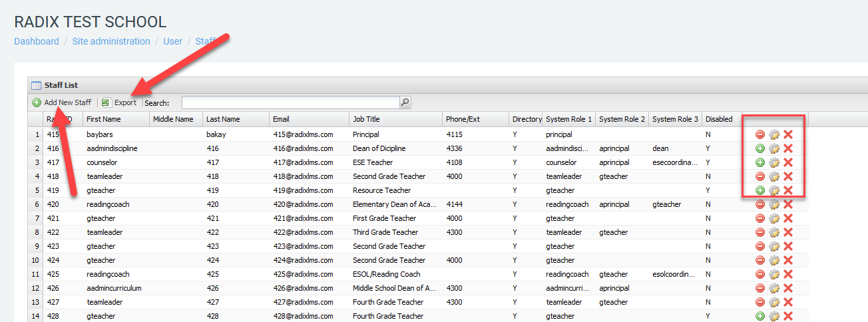Disable staff 421 via red minus icon
This screenshot has width=868, height=322.
pyautogui.click(x=759, y=218)
